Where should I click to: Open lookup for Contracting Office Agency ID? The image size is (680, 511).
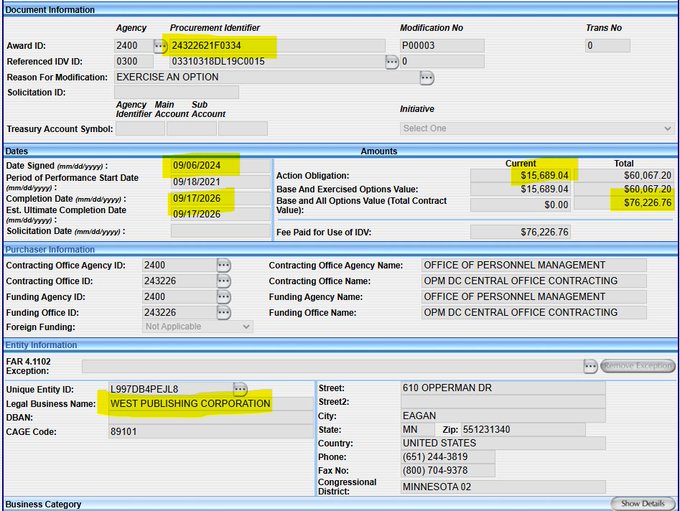224,266
